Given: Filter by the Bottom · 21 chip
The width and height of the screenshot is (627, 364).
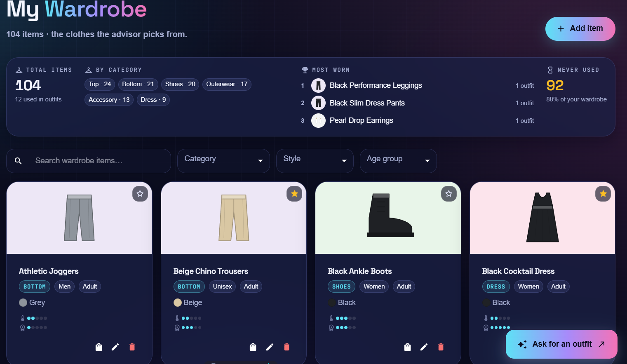Looking at the screenshot, I should coord(138,84).
